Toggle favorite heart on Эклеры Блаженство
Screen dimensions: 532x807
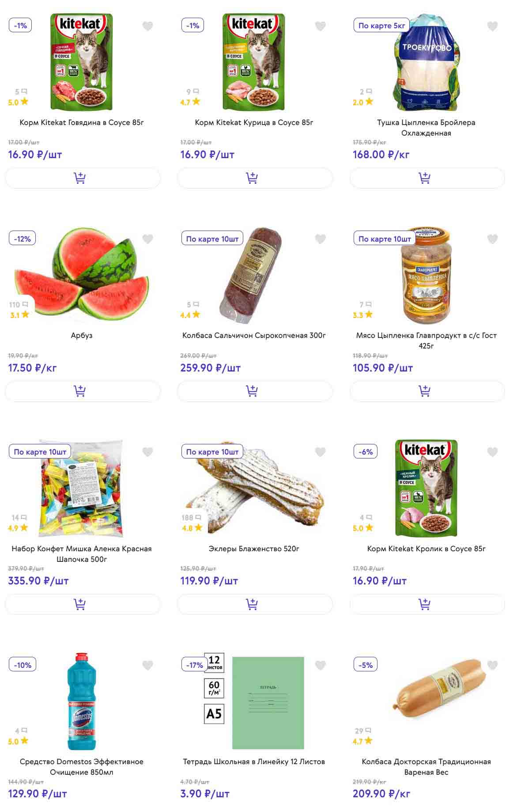coord(320,452)
